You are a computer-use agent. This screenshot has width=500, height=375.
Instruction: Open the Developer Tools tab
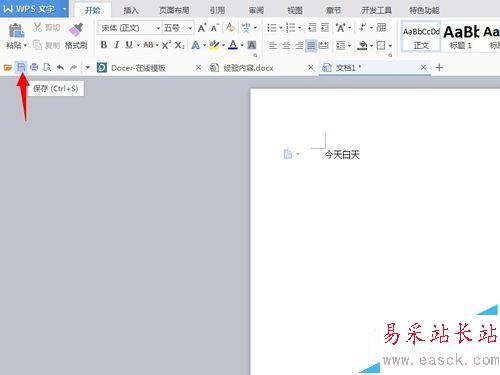377,10
